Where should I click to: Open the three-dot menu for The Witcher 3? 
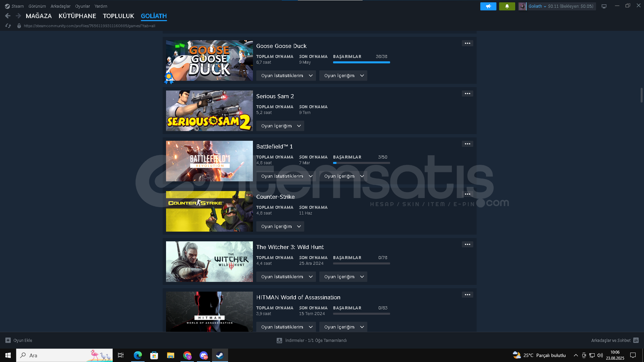[x=467, y=244]
